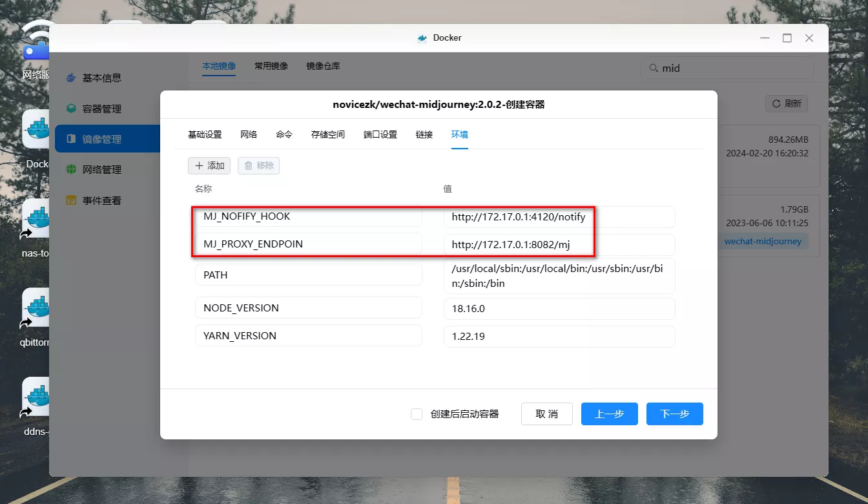This screenshot has height=504, width=868.
Task: Minimize the Docker window
Action: pyautogui.click(x=765, y=38)
